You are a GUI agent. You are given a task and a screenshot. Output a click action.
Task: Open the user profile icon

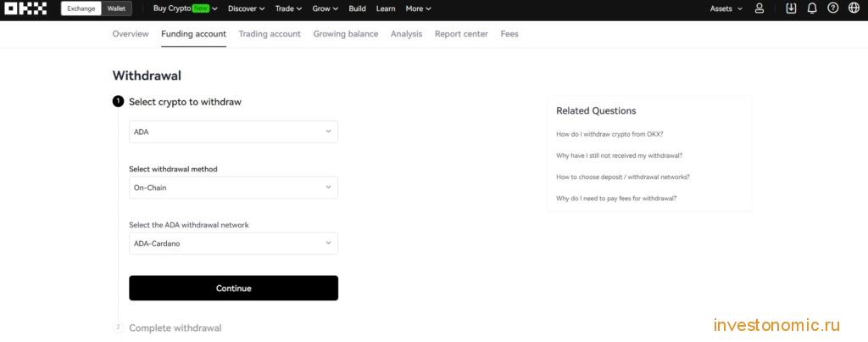(x=759, y=8)
